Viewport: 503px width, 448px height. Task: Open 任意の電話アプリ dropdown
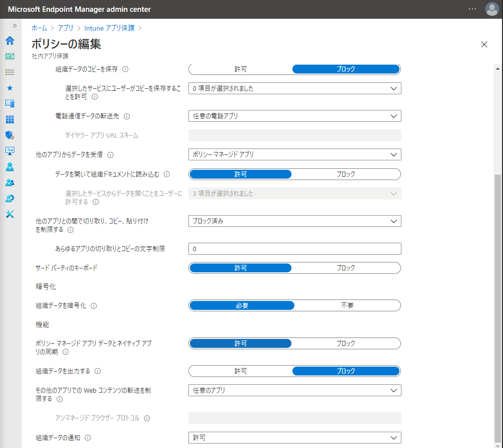[x=295, y=116]
